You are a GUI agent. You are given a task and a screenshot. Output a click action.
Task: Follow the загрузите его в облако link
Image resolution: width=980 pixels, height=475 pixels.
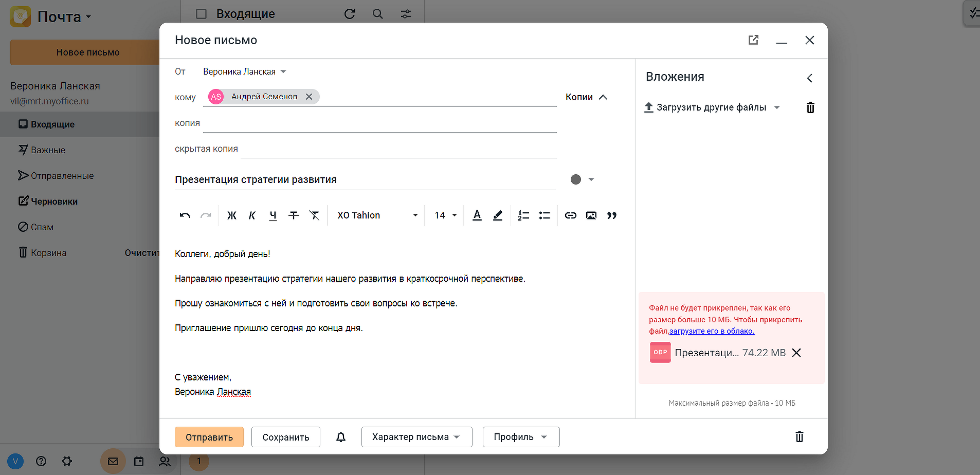click(712, 331)
